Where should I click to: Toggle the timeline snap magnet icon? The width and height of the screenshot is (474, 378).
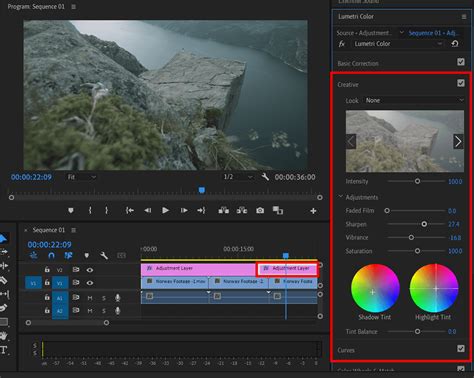tap(51, 256)
